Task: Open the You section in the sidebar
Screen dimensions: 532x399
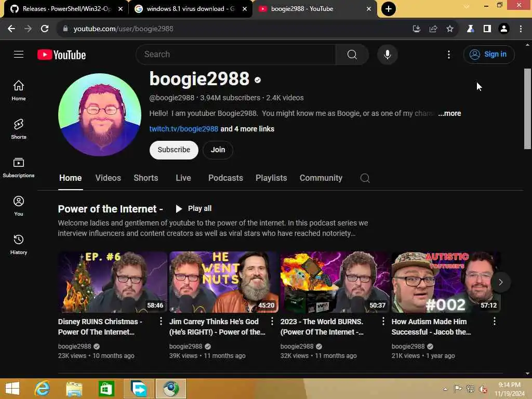Action: tap(19, 206)
